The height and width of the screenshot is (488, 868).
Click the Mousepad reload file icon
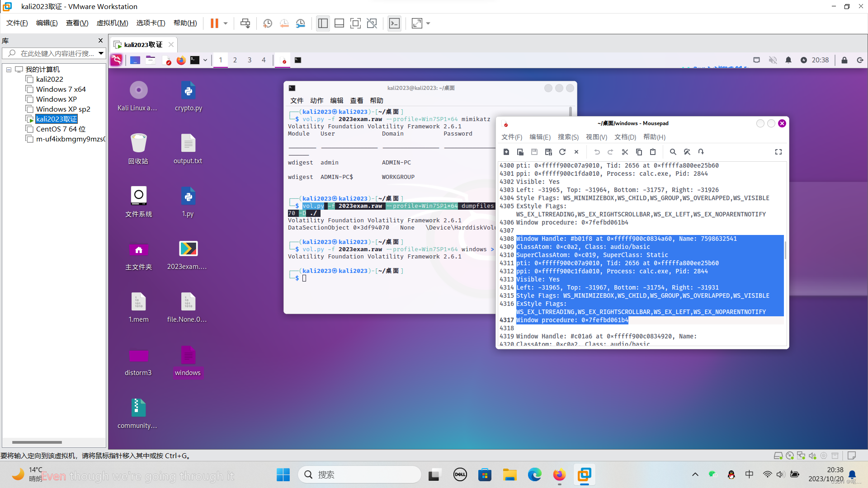pyautogui.click(x=562, y=152)
